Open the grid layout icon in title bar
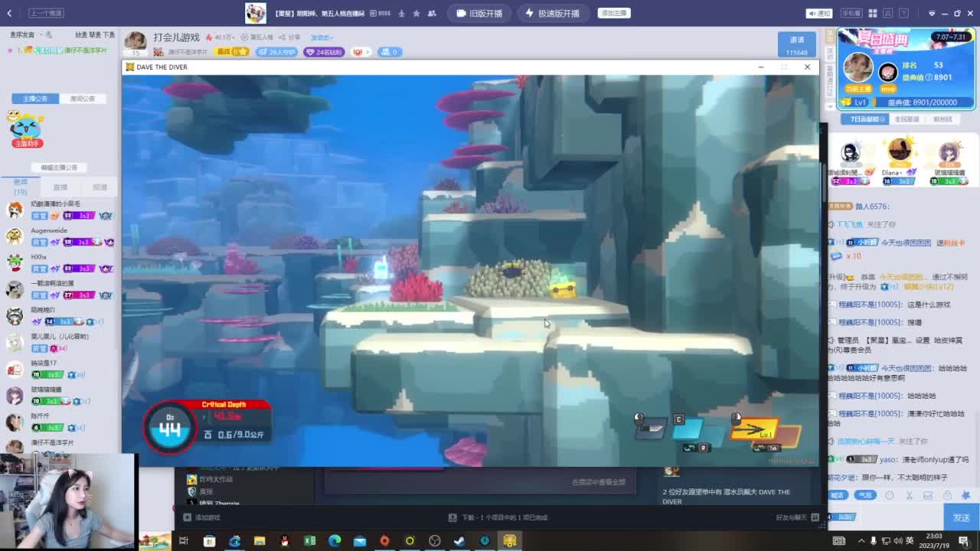Screen dimensions: 980x551 click(x=873, y=13)
